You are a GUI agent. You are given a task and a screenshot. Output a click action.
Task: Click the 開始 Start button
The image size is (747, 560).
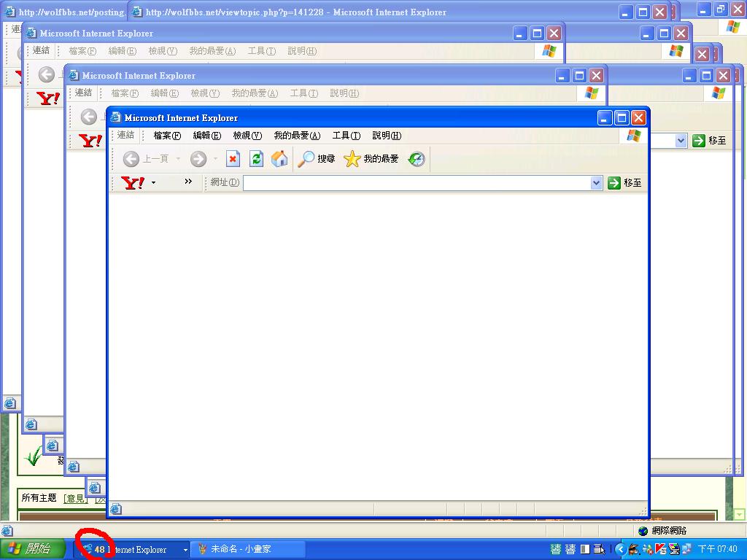pyautogui.click(x=29, y=549)
